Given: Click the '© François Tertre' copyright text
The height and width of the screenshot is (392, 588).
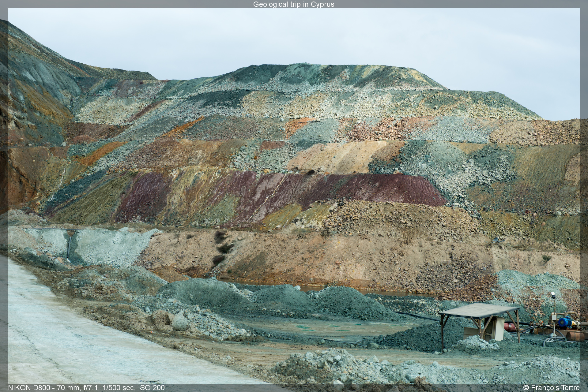Looking at the screenshot, I should (x=551, y=388).
